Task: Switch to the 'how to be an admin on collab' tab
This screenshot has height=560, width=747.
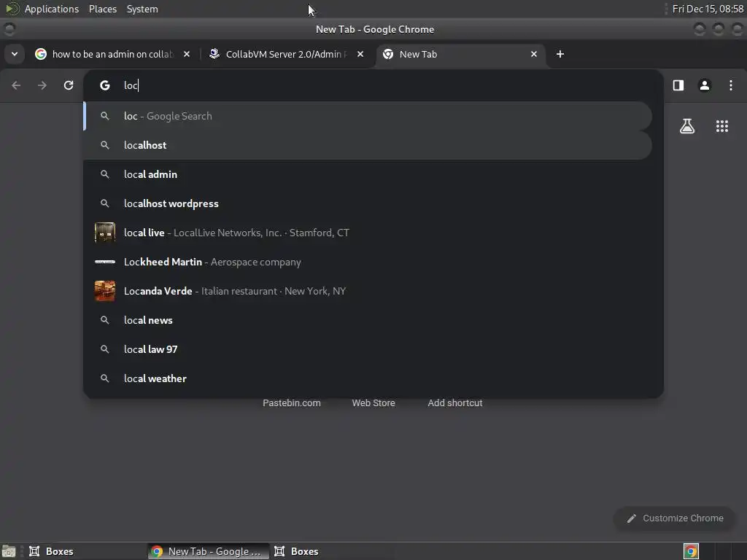Action: 113,54
